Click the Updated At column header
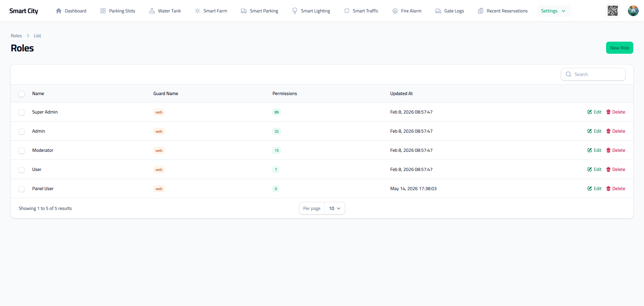This screenshot has width=644, height=306. coord(401,93)
